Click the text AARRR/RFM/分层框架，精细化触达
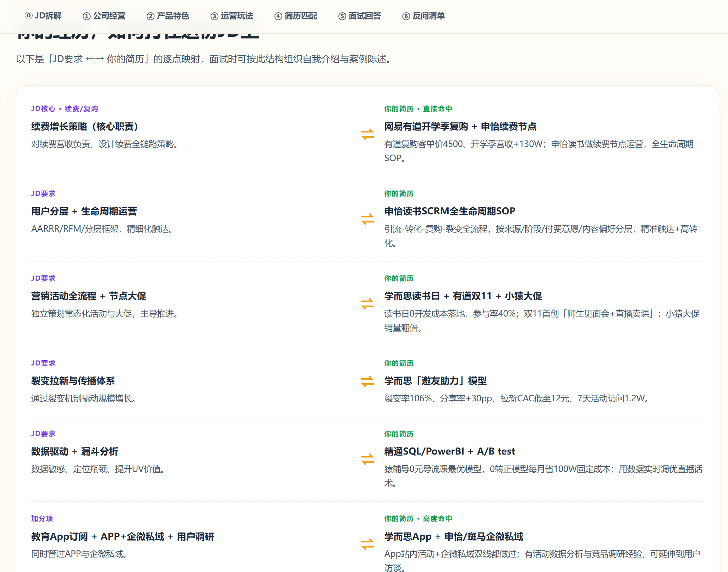The image size is (728, 572). coord(103,229)
